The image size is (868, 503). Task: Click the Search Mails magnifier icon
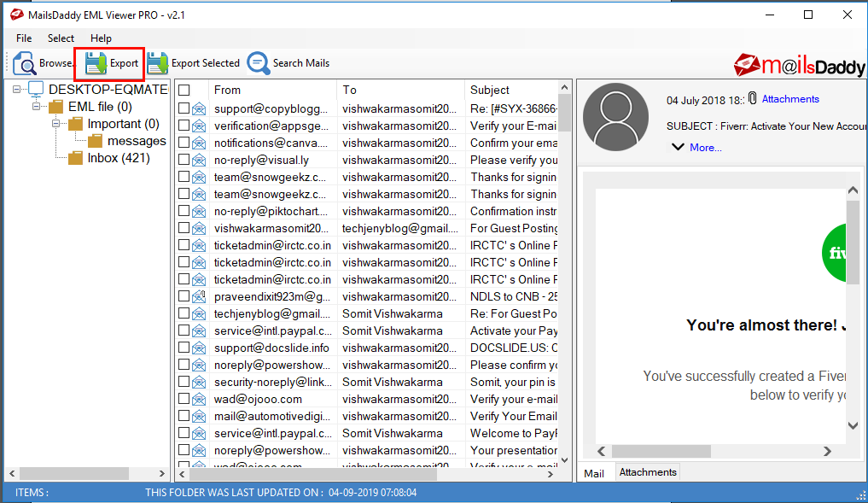click(x=258, y=63)
